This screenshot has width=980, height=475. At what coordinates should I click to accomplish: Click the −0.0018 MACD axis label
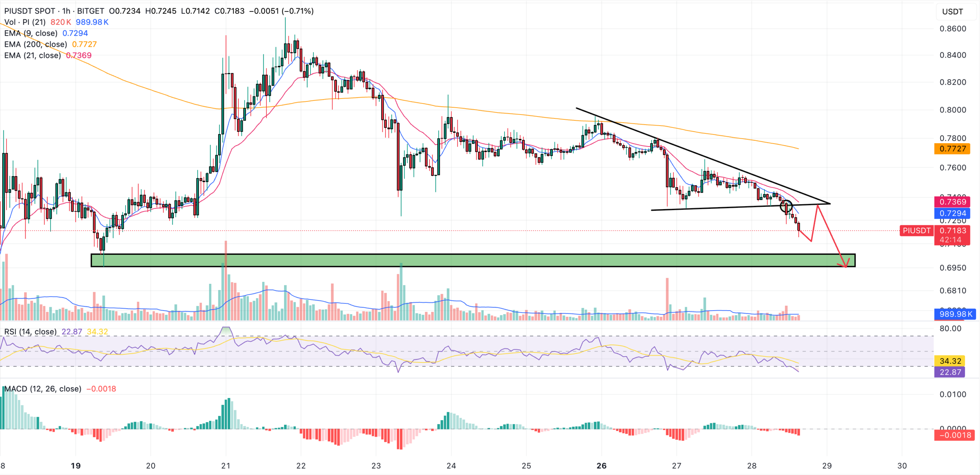point(954,435)
